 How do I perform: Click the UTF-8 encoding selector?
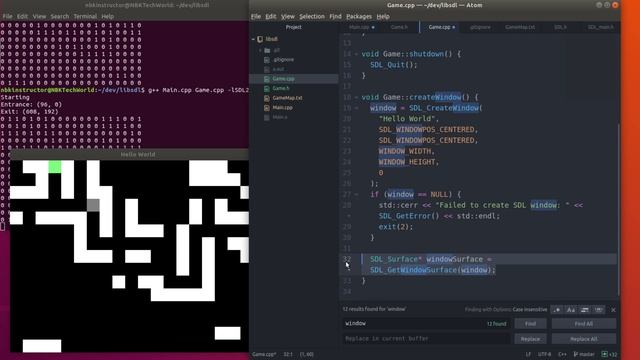coord(544,354)
